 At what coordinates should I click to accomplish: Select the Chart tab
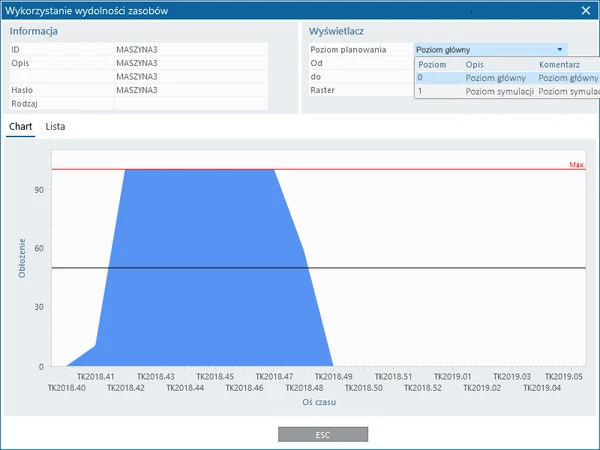(x=20, y=127)
